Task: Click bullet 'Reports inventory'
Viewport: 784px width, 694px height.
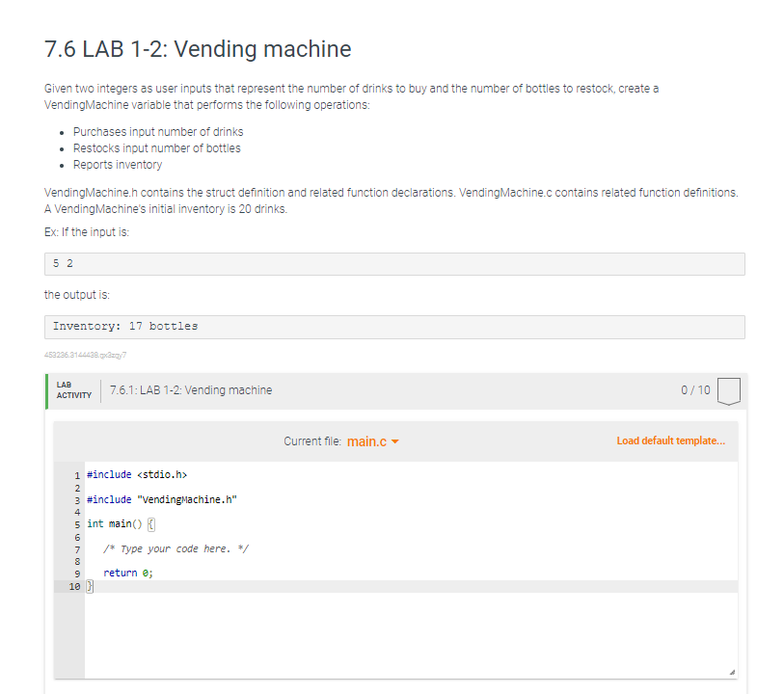Action: pyautogui.click(x=118, y=165)
